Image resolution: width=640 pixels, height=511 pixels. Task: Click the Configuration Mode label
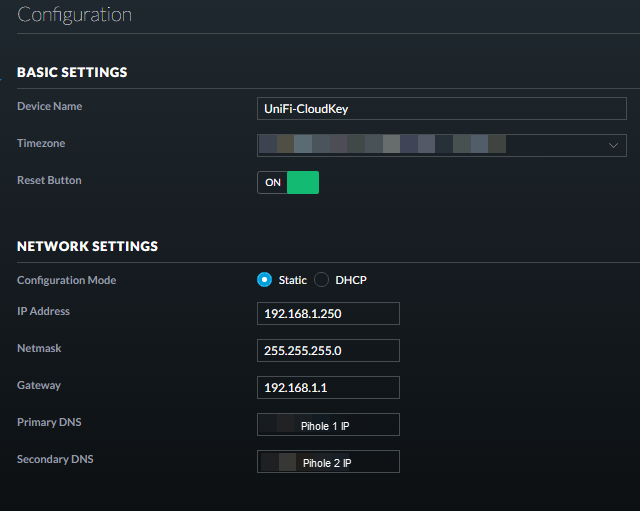pyautogui.click(x=67, y=280)
